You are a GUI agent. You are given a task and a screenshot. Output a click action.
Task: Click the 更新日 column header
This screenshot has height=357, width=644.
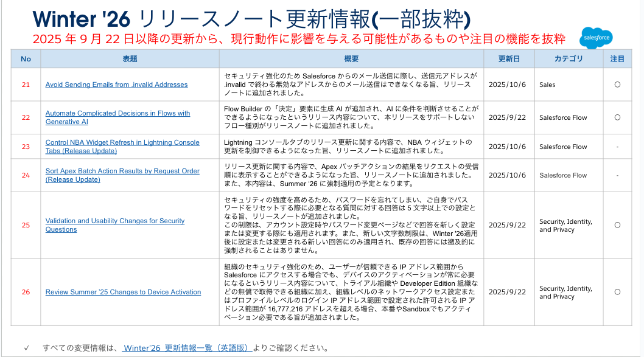click(509, 58)
